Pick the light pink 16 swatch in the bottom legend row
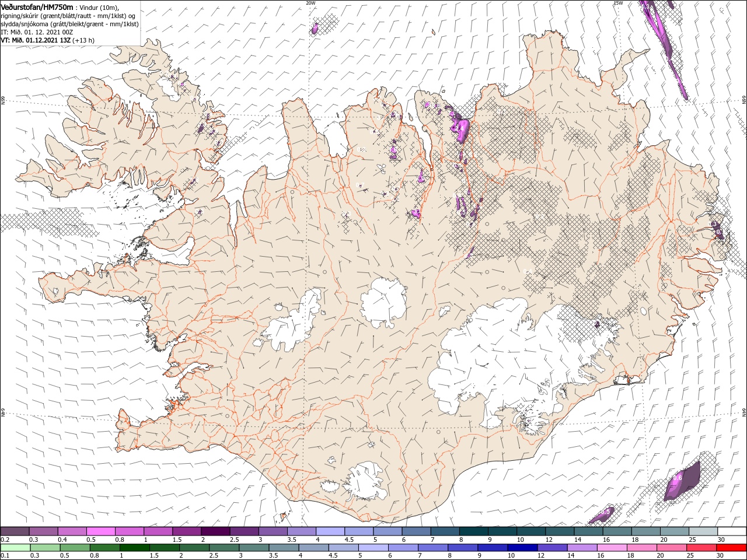Screen dimensions: 747x560 click(x=612, y=548)
